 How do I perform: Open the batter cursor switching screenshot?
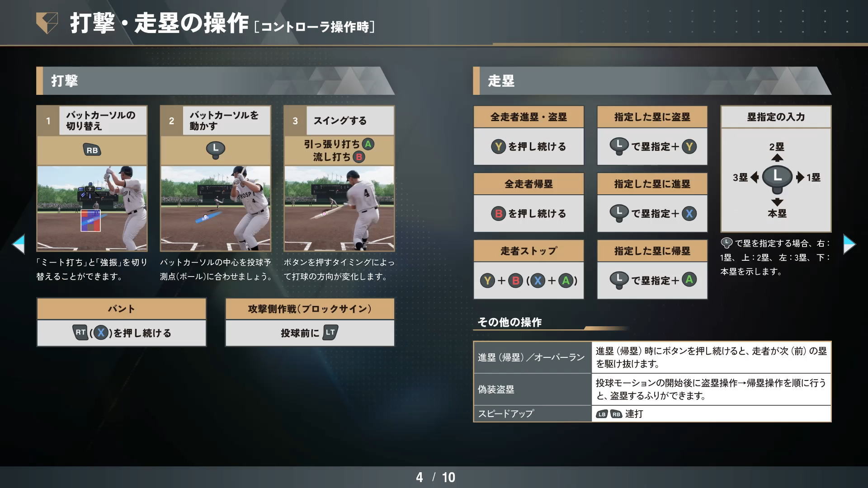[x=92, y=208]
